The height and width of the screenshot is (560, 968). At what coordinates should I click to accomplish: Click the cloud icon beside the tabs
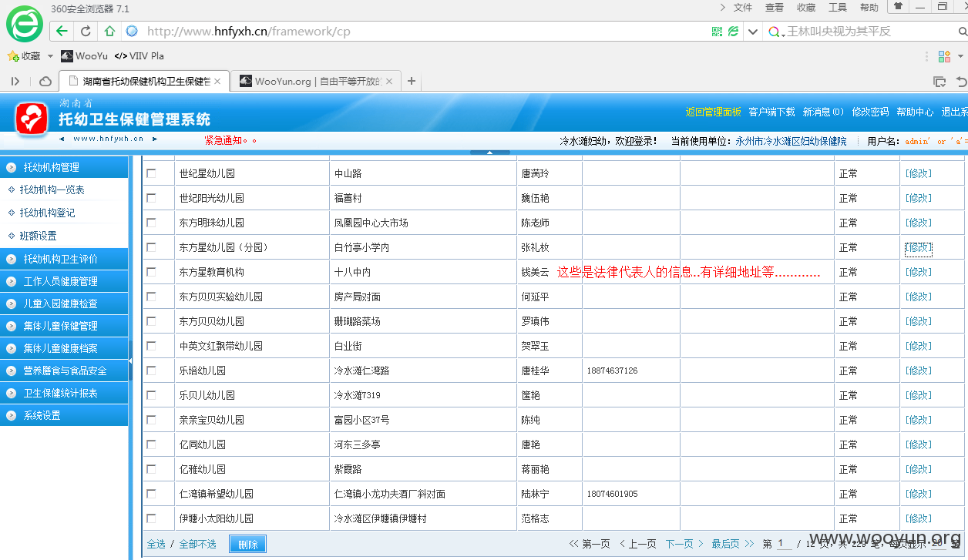point(45,81)
